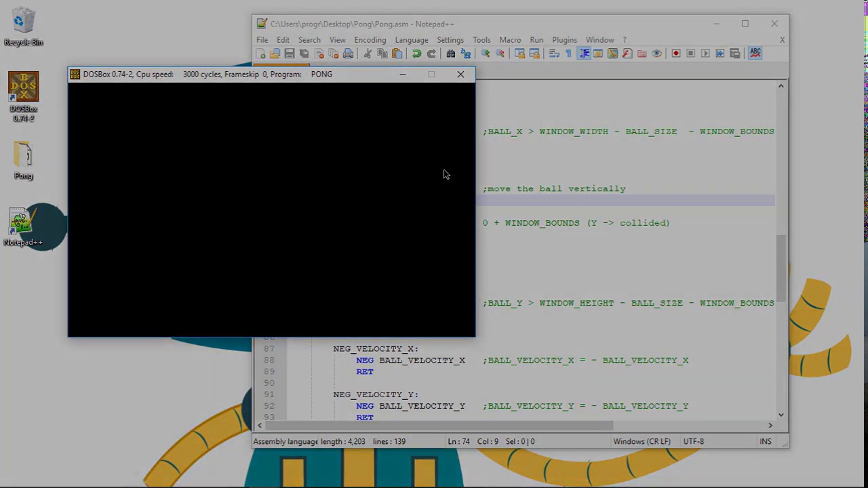This screenshot has height=488, width=868.
Task: Open the Window menu
Action: 599,40
